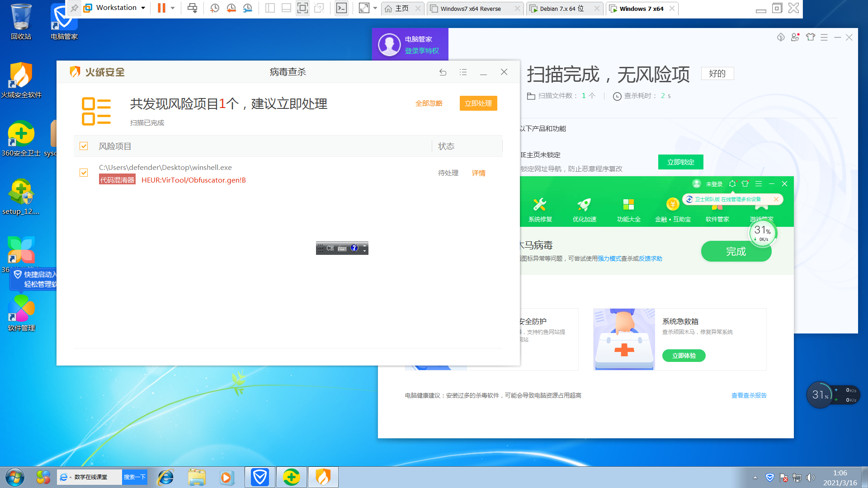Click 电脑管家 rocket icon in title bar

781,37
